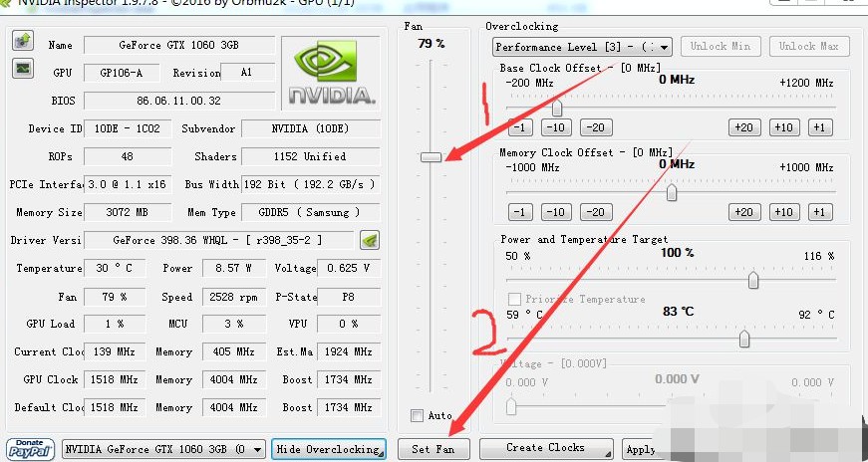This screenshot has height=462, width=868.
Task: Click the PayPal Donate button
Action: (x=29, y=448)
